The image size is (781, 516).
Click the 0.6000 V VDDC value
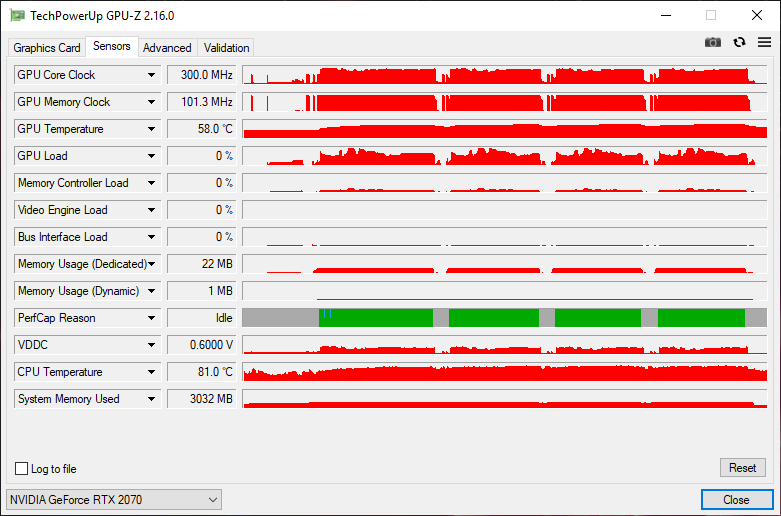click(202, 345)
